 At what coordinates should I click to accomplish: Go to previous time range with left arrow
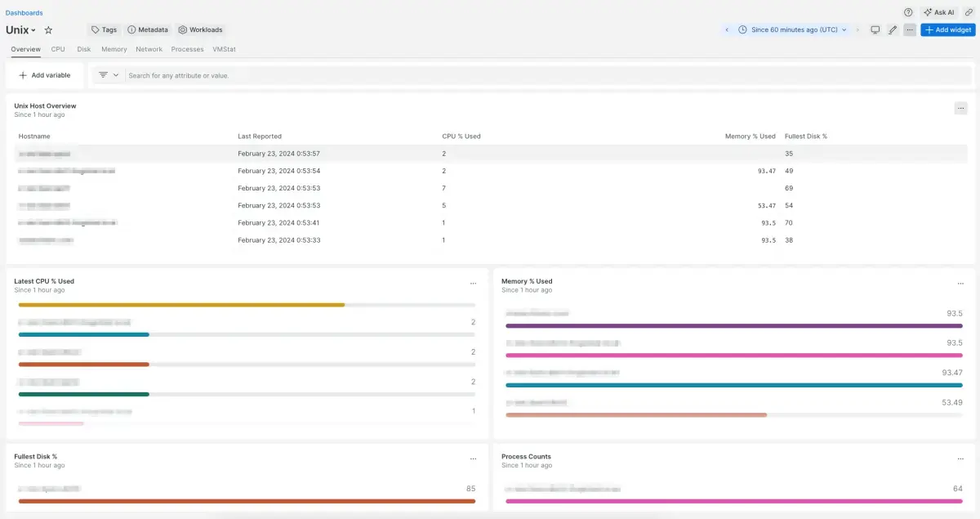(727, 30)
